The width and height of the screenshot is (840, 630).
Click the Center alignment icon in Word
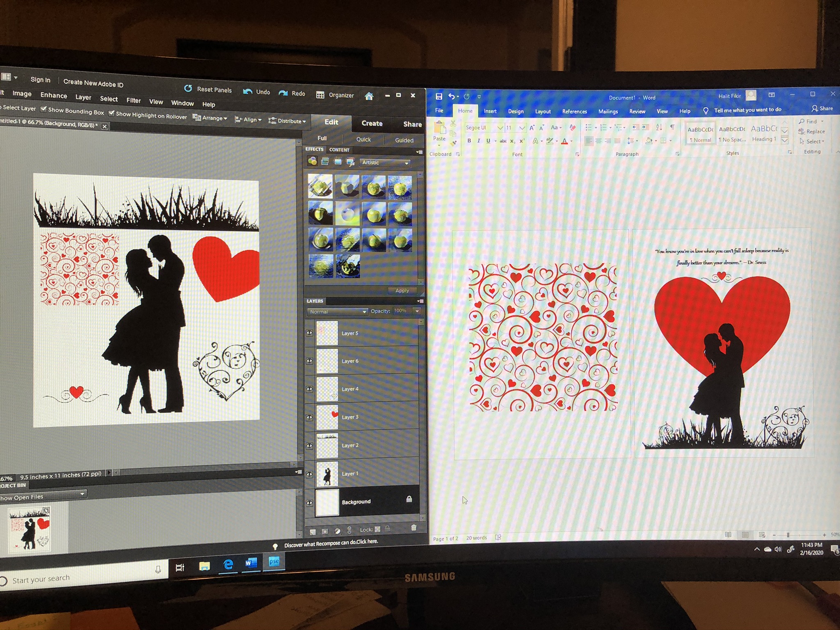point(598,141)
